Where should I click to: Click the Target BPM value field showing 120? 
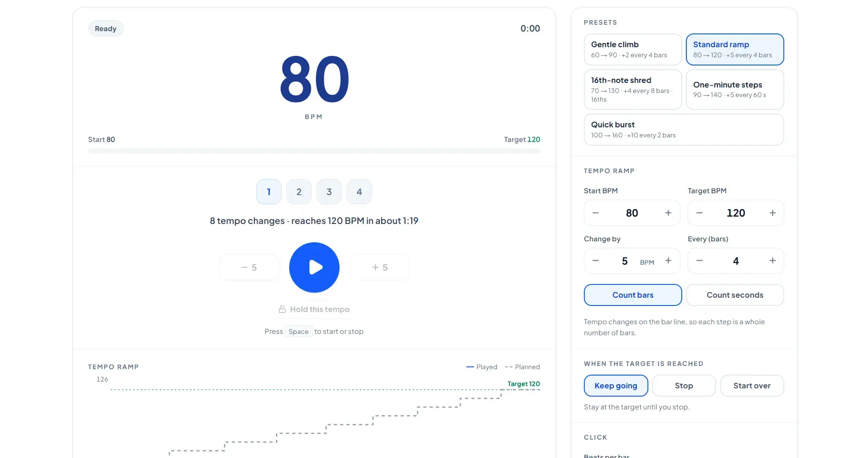click(x=736, y=213)
